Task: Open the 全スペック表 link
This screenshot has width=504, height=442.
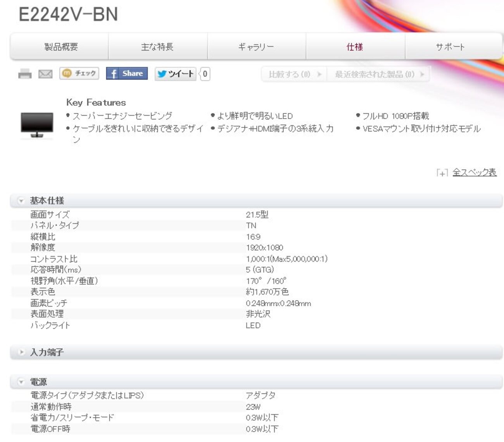Action: [x=475, y=172]
